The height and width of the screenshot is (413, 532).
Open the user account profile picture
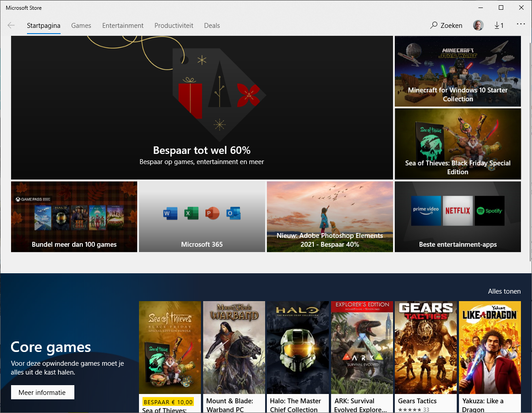tap(478, 25)
